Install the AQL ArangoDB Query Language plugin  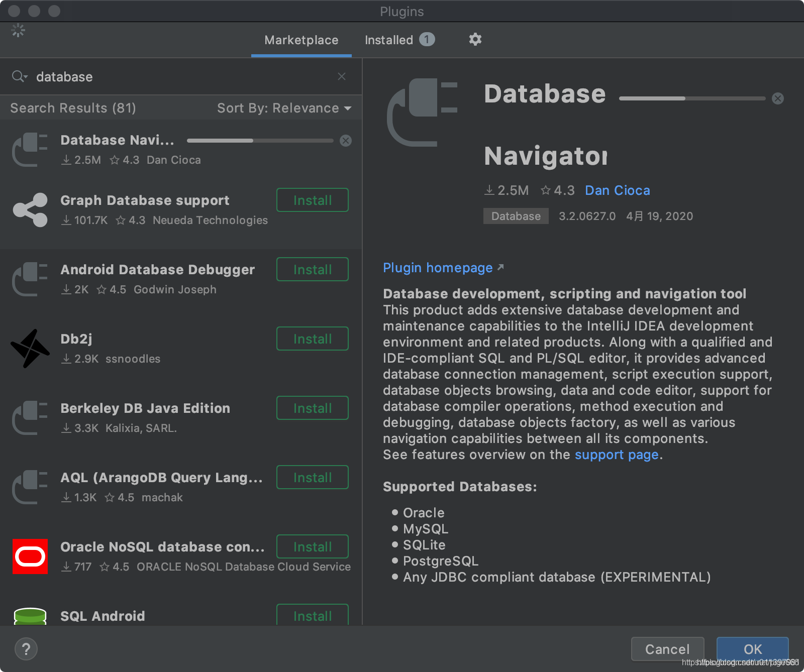click(x=313, y=477)
